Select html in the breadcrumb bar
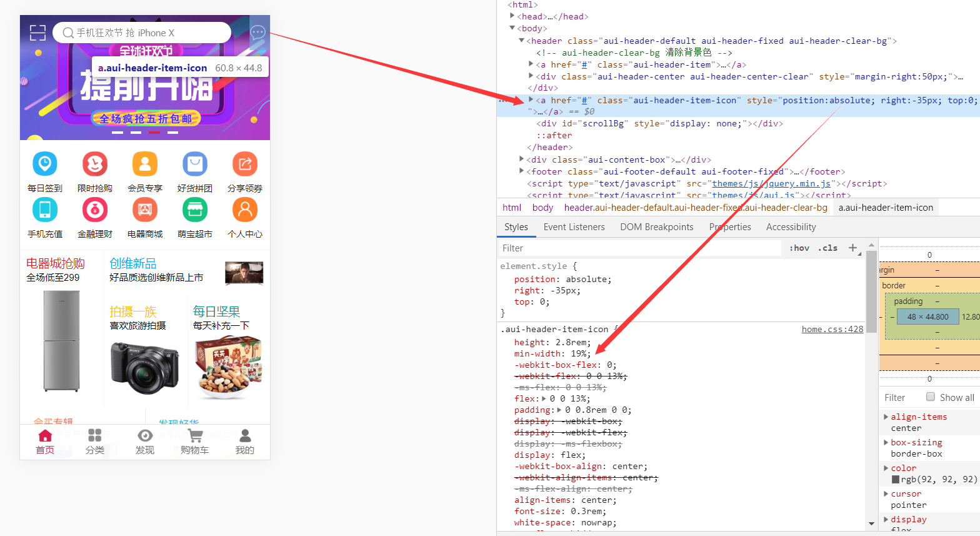980x536 pixels. click(512, 208)
